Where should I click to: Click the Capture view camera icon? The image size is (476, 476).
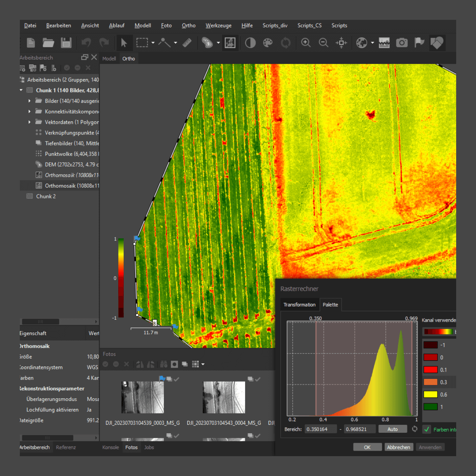coord(402,42)
